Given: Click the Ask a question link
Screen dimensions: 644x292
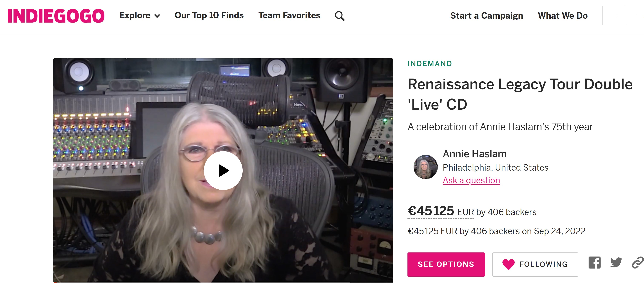Looking at the screenshot, I should (x=471, y=180).
